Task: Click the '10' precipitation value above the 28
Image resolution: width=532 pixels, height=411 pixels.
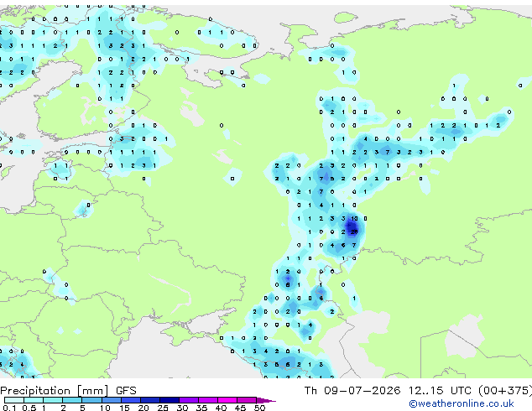Action: coord(354,219)
